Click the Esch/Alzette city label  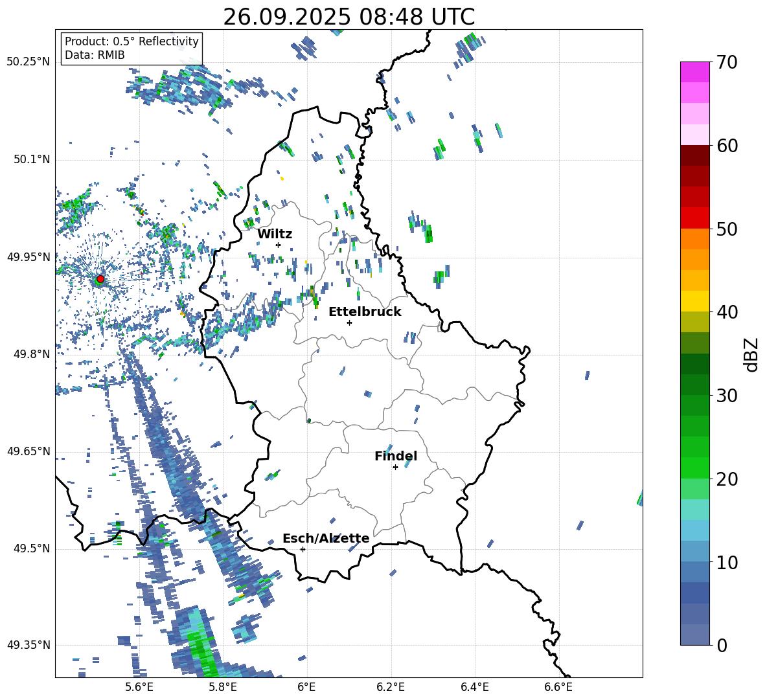point(326,538)
